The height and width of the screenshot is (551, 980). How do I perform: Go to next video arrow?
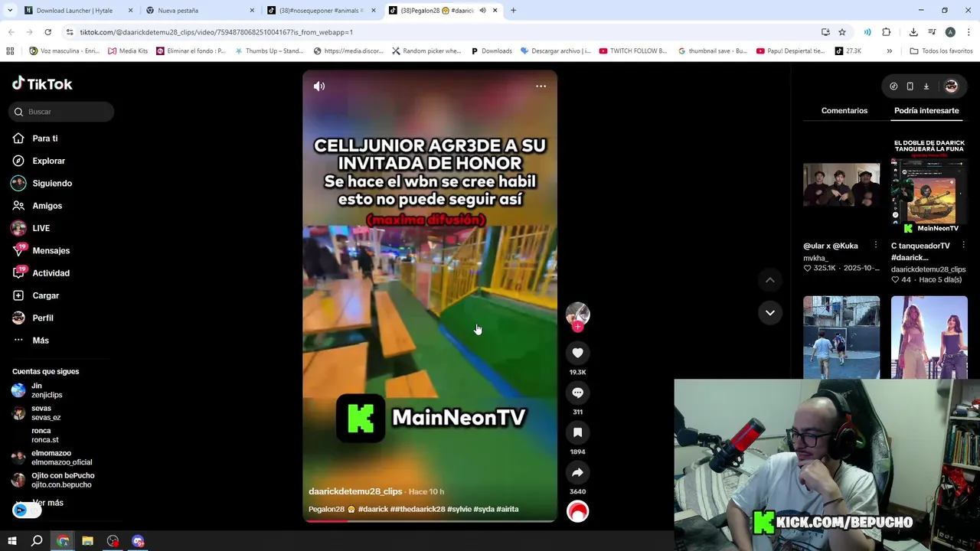pos(770,312)
